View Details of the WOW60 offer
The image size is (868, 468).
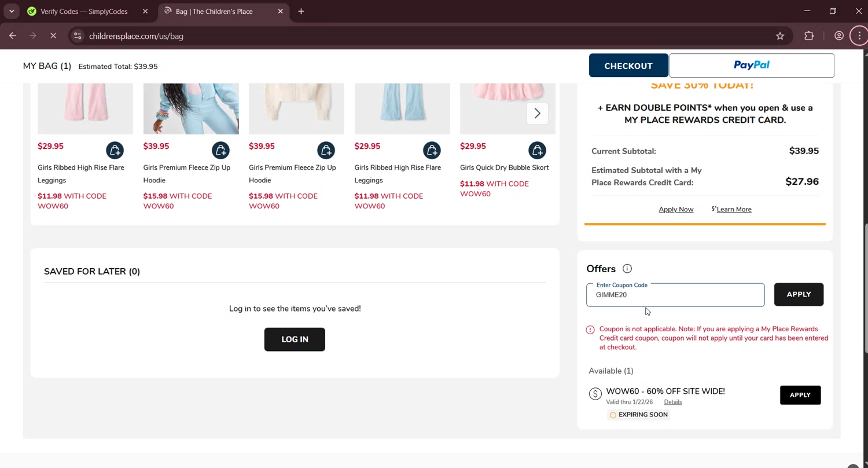673,402
